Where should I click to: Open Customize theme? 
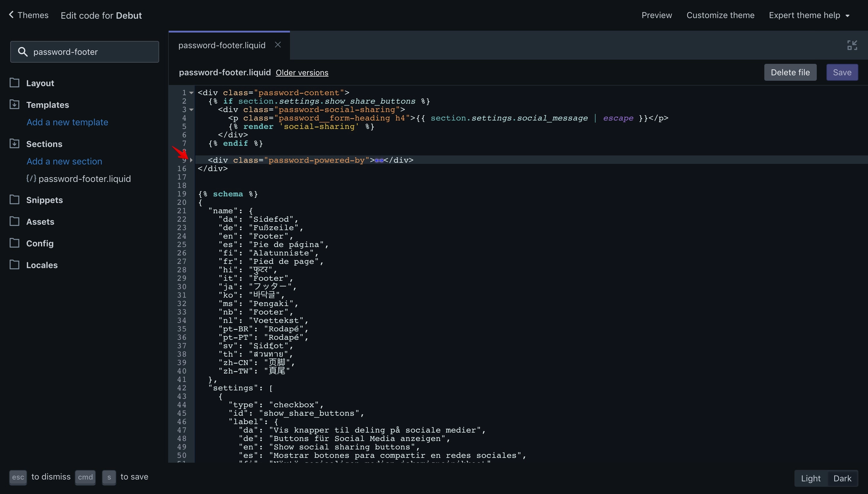[x=720, y=15]
